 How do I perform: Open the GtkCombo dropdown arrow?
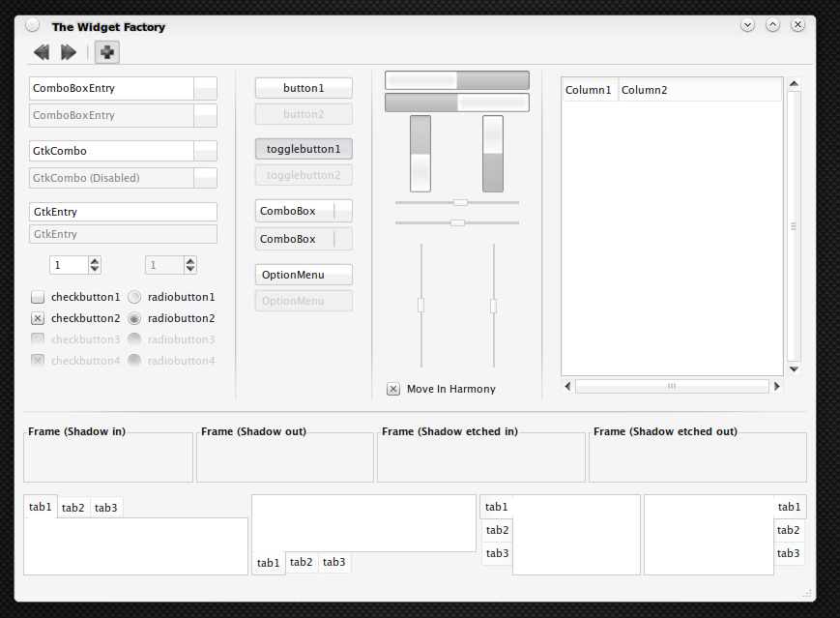point(205,151)
